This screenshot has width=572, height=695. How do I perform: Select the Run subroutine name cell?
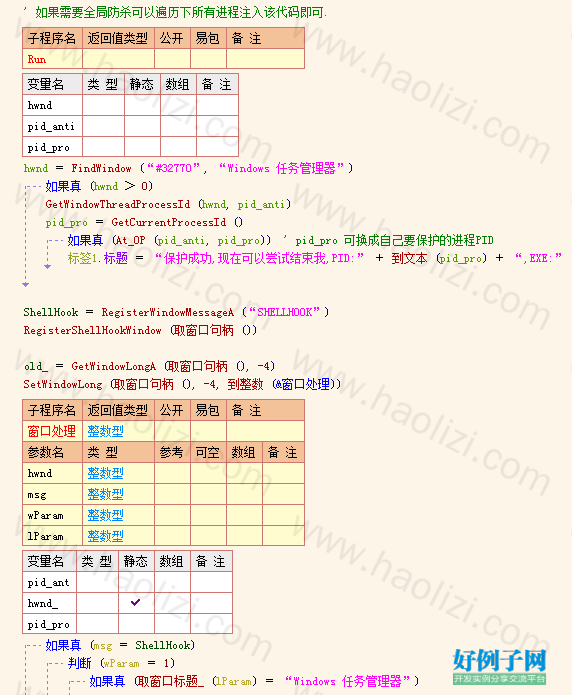52,59
